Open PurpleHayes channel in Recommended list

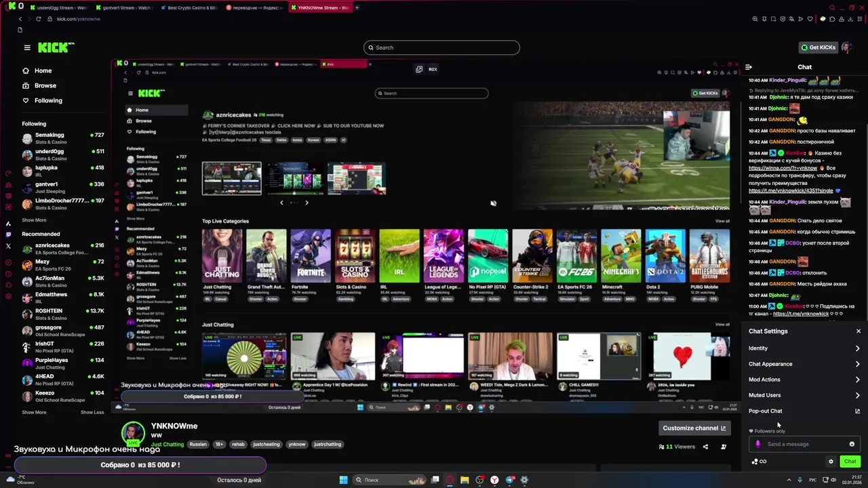pos(62,363)
